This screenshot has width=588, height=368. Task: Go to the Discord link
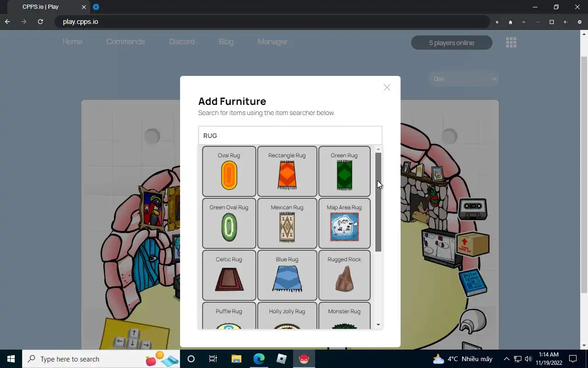click(181, 41)
